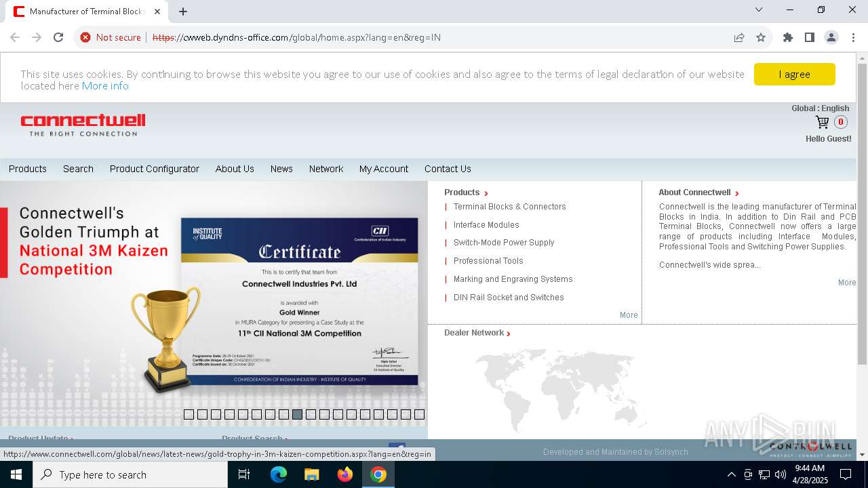Open Switch-Mode Power Supply link
This screenshot has height=488, width=868.
pyautogui.click(x=504, y=243)
